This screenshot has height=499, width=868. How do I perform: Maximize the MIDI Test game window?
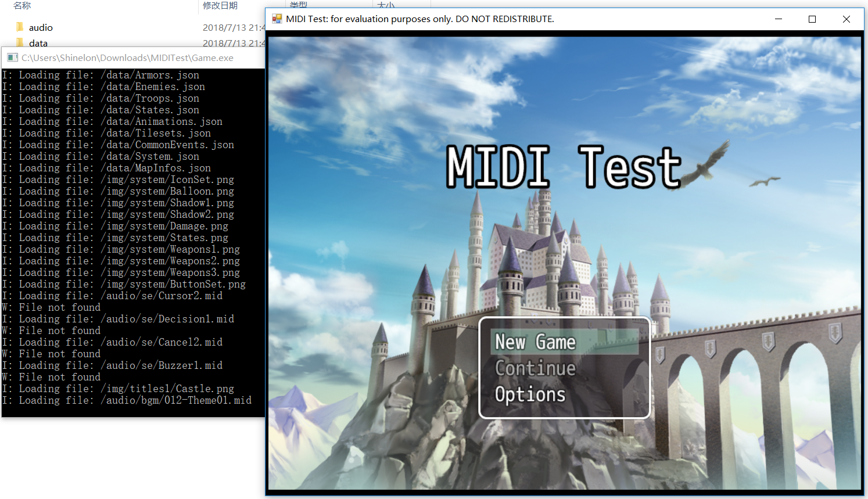(x=812, y=19)
